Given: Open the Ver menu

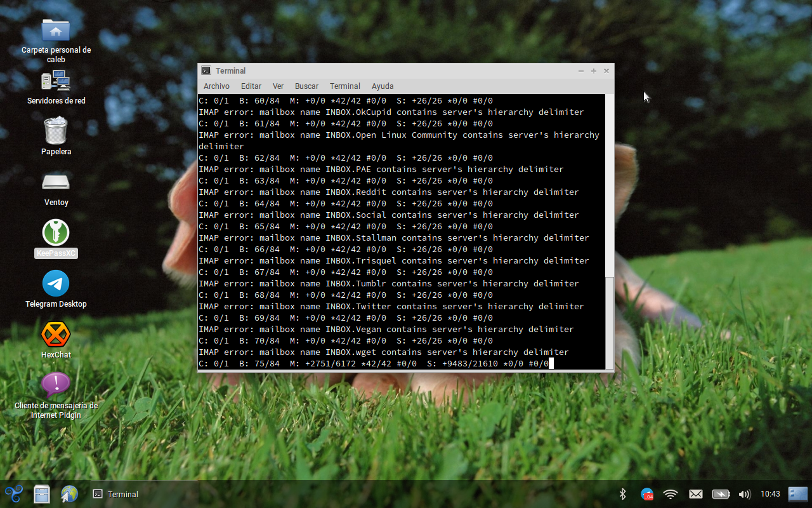Looking at the screenshot, I should [278, 86].
